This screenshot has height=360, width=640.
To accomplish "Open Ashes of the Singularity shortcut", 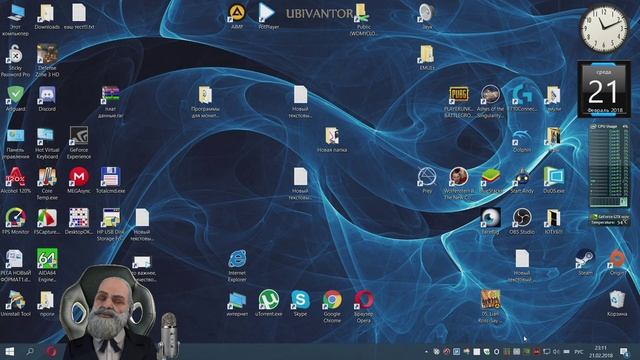I will click(490, 102).
